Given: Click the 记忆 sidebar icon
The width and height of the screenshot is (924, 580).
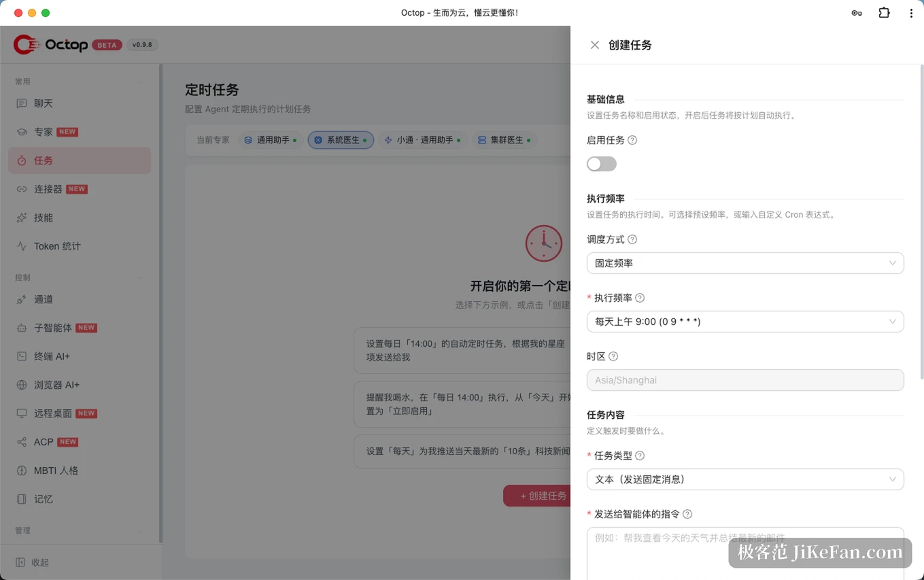Looking at the screenshot, I should (x=22, y=499).
